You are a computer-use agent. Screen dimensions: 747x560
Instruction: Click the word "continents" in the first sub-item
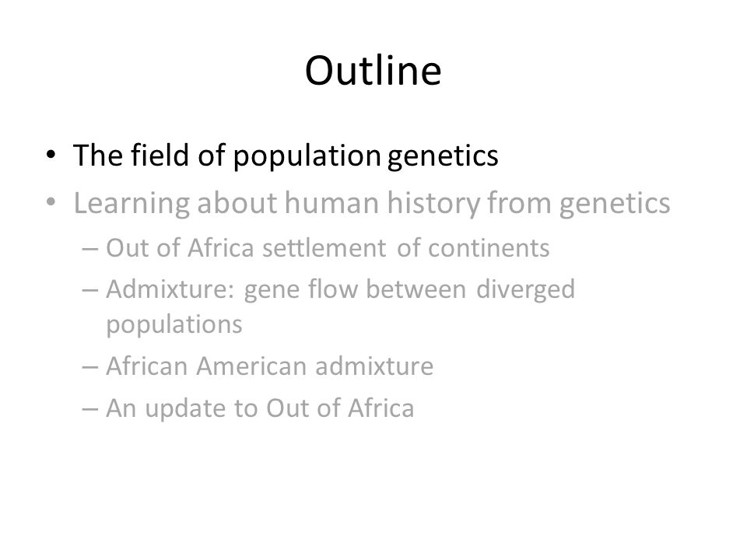coord(489,248)
